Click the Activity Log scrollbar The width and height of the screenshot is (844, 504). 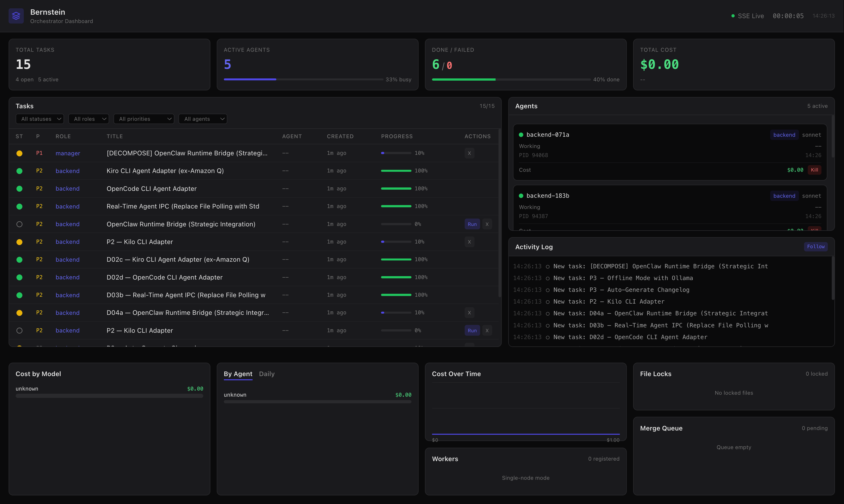click(x=833, y=279)
